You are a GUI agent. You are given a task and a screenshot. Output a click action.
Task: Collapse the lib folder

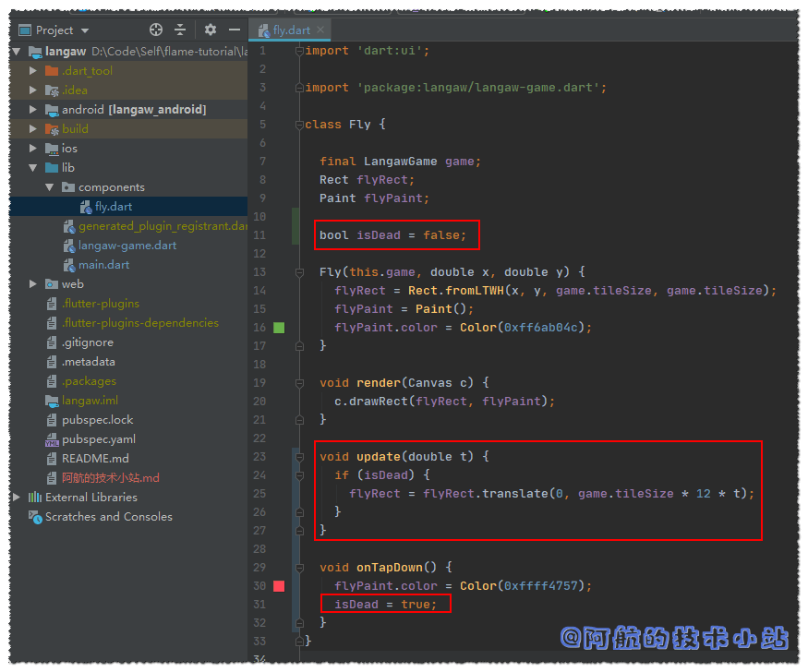pos(34,168)
